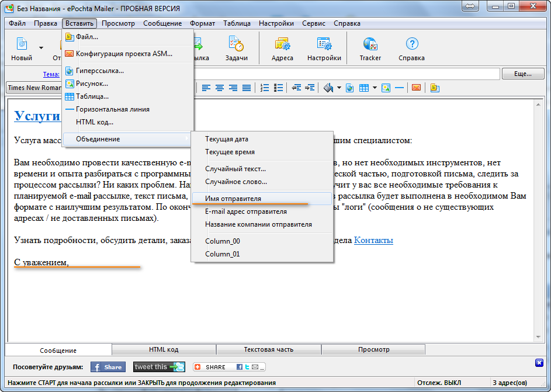This screenshot has height=392, width=551.
Task: Expand the Новый button dropdown arrow
Action: pos(41,48)
